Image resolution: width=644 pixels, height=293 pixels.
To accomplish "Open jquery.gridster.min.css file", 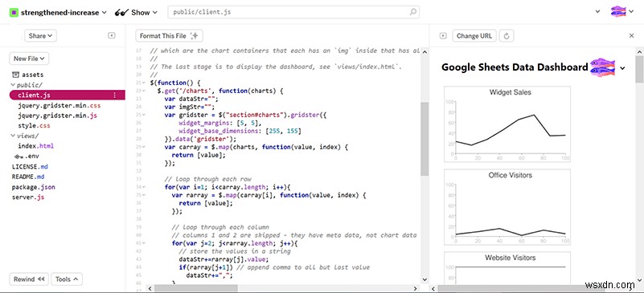I will coord(59,105).
